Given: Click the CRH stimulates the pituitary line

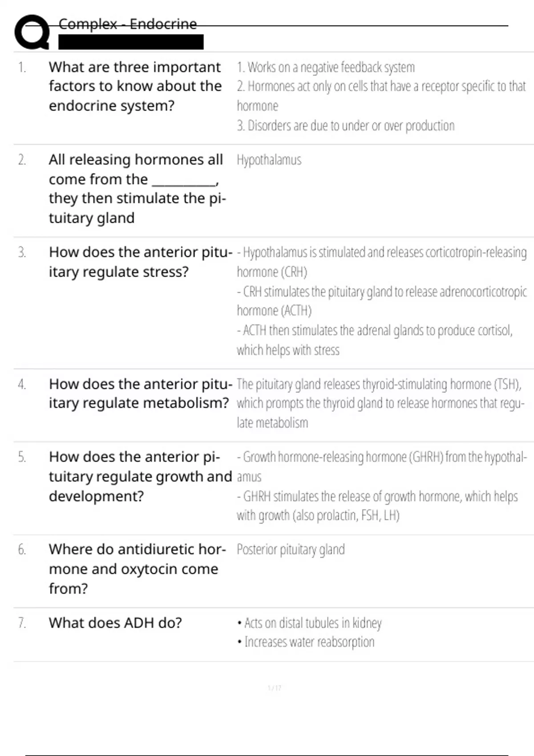Looking at the screenshot, I should [x=382, y=301].
